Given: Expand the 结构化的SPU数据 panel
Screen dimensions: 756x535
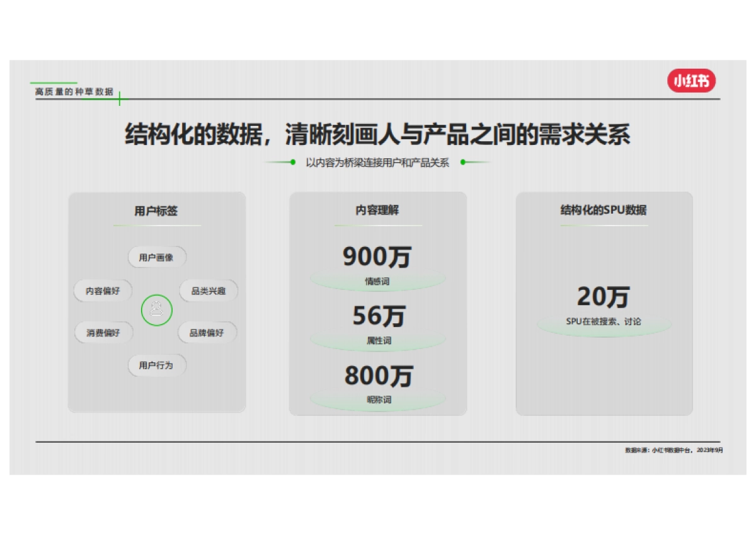Looking at the screenshot, I should (605, 302).
